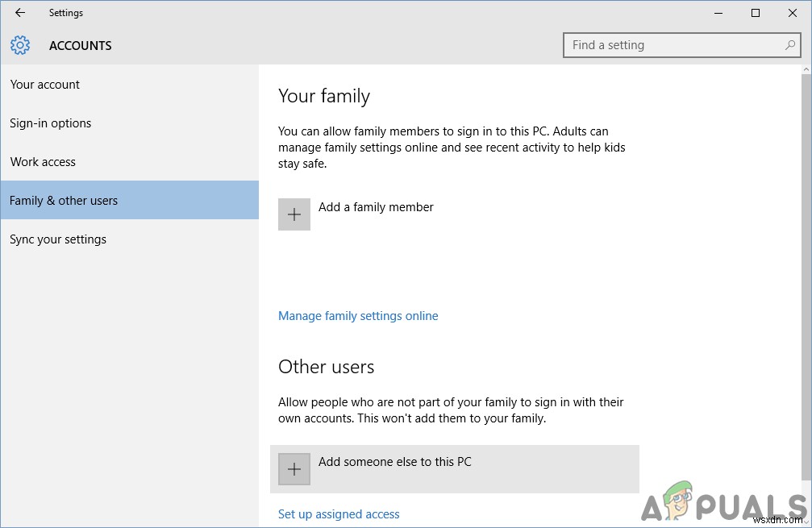Screen dimensions: 812x528
Task: Click the plus icon for Add a family member
Action: (x=294, y=214)
